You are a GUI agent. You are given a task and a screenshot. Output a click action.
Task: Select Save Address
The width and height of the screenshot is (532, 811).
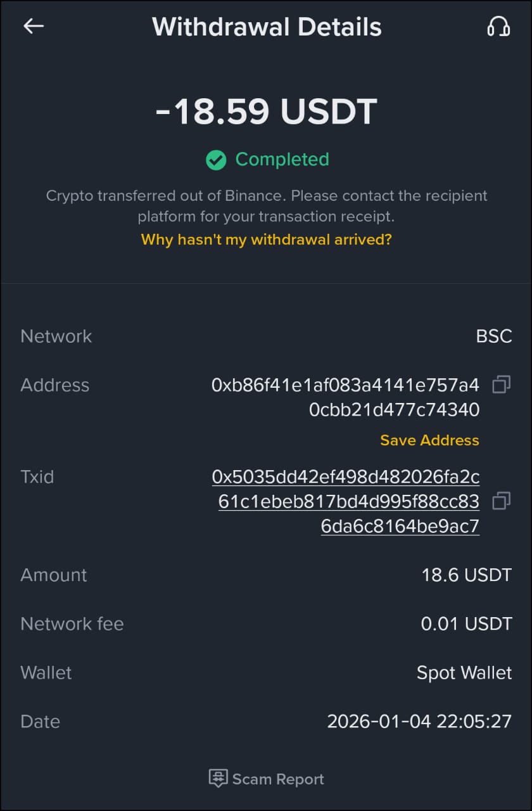pos(429,440)
